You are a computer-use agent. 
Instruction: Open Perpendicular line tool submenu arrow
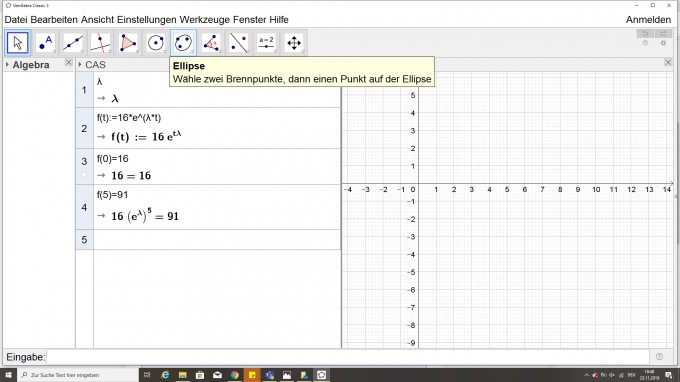click(x=109, y=52)
